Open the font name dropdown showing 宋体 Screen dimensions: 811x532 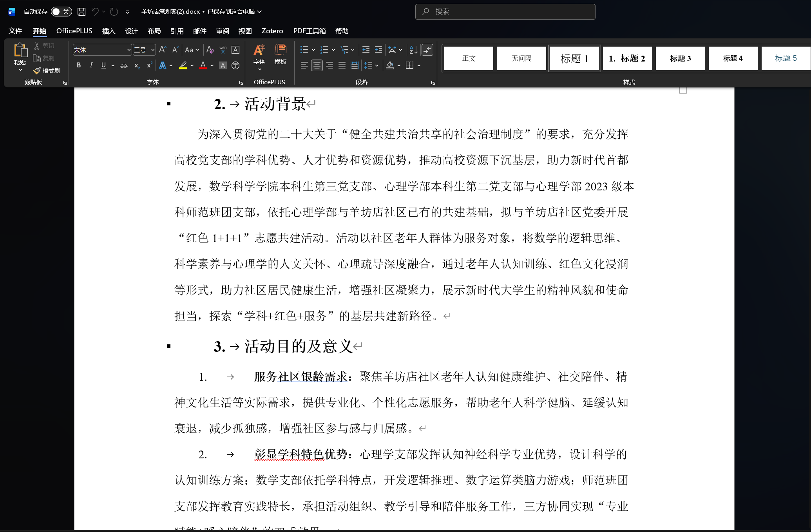pos(129,50)
